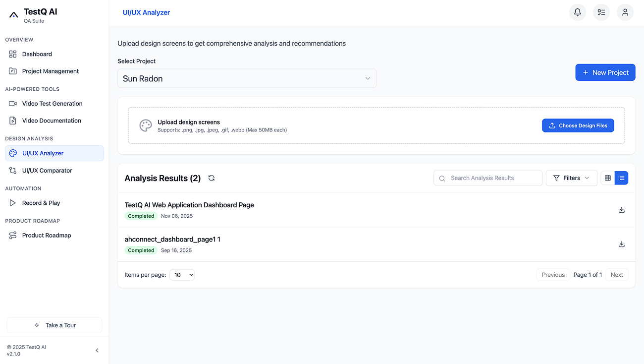Open the Sun Radon project selector
The height and width of the screenshot is (364, 644).
[x=247, y=78]
